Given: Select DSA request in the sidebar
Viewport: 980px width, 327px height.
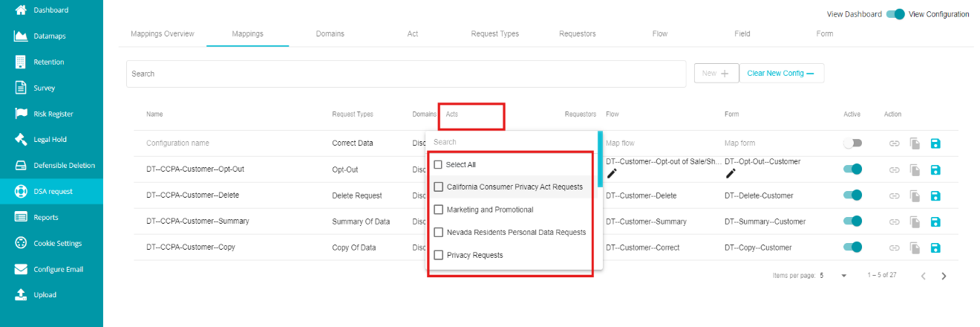Looking at the screenshot, I should click(x=51, y=191).
